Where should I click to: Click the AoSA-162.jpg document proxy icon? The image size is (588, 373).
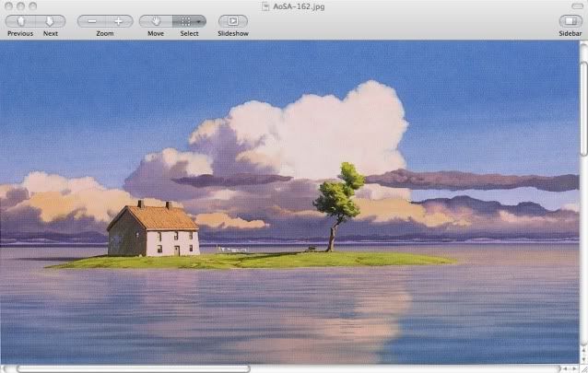[265, 6]
